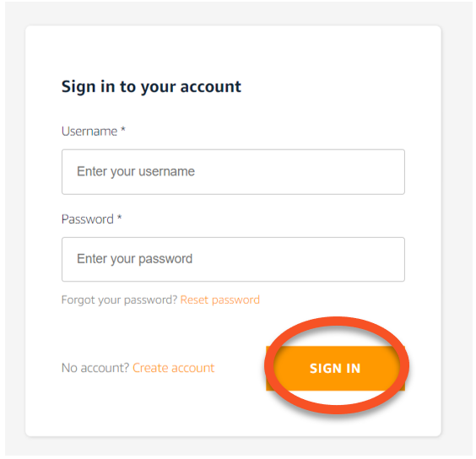
Task: Click the Forgot your password? text
Action: (119, 300)
